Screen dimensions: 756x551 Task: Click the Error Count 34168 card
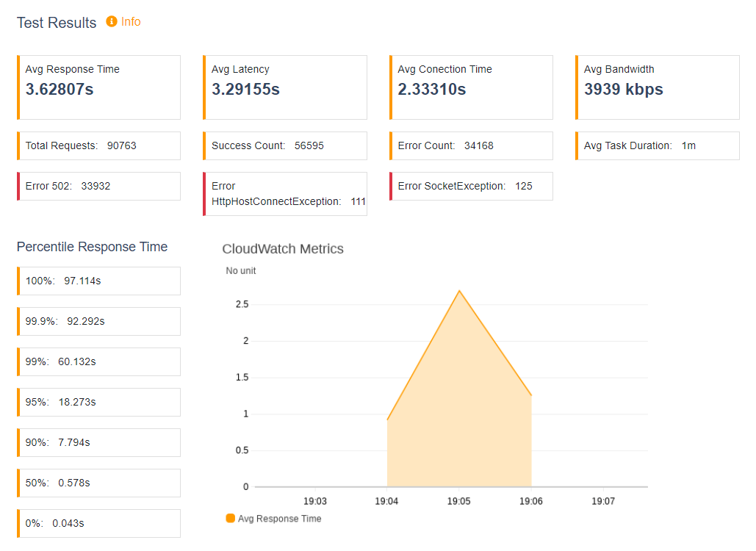coord(471,145)
